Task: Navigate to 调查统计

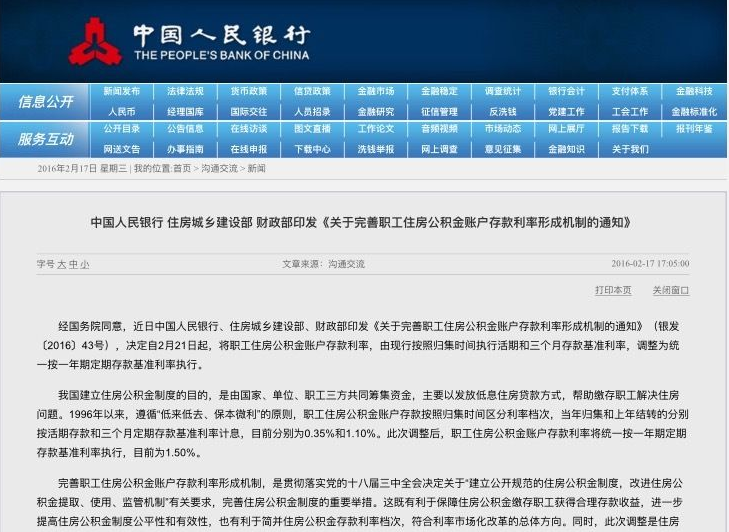Action: click(x=503, y=92)
